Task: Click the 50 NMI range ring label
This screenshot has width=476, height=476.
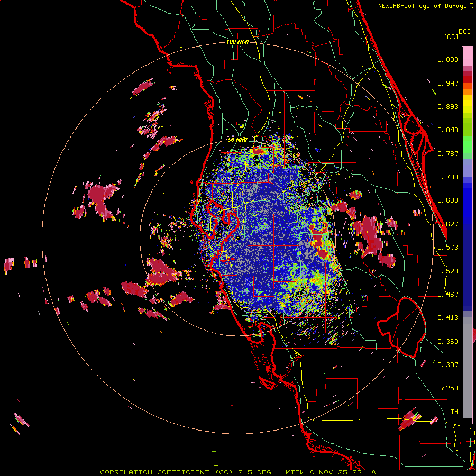Action: 237,140
